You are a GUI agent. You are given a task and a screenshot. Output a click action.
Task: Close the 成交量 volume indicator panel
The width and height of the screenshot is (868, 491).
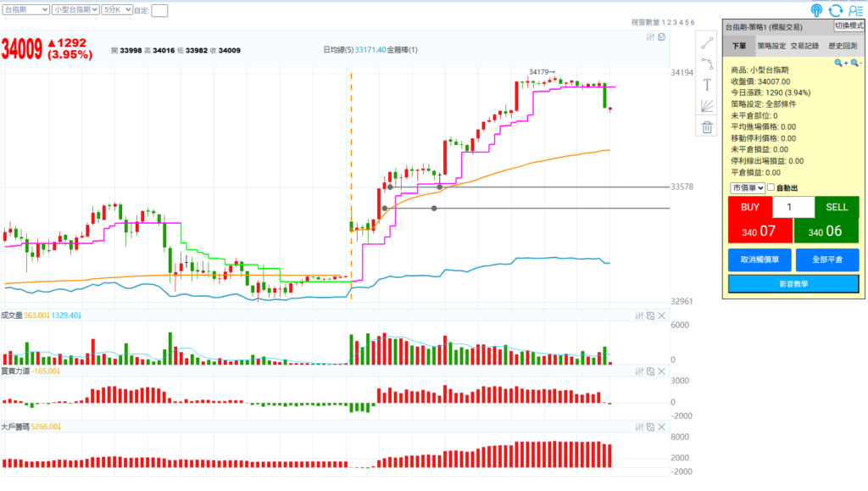(661, 315)
